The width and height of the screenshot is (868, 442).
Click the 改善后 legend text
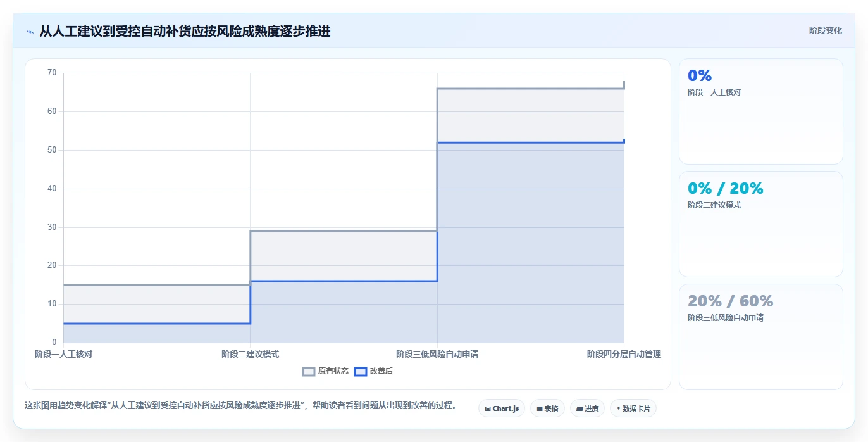[x=381, y=371]
